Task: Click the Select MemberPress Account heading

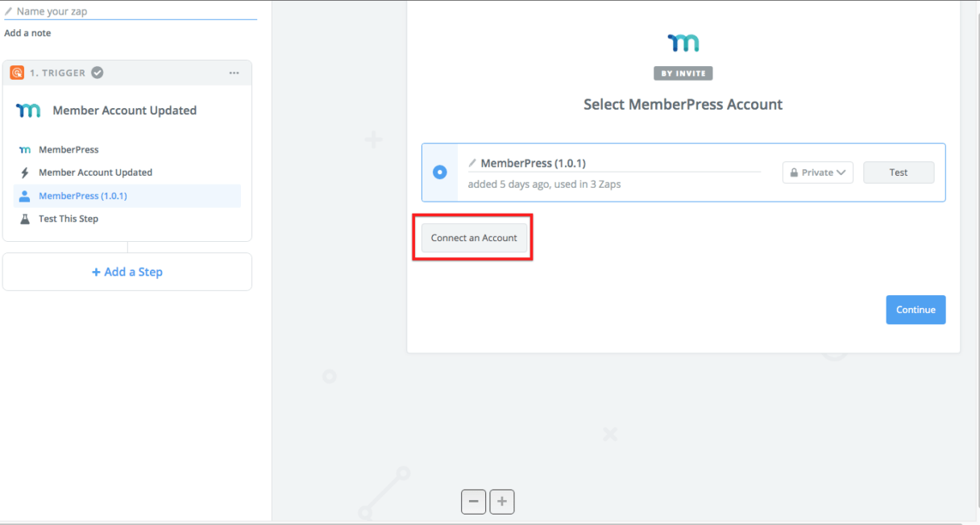Action: [683, 105]
